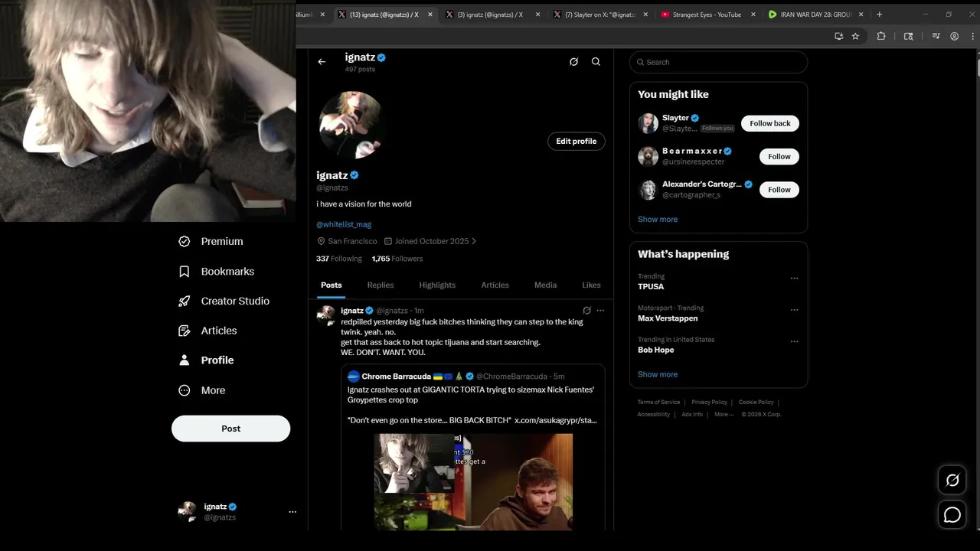Screen dimensions: 980x551
Task: Show more trends under What's happening
Action: click(x=658, y=374)
